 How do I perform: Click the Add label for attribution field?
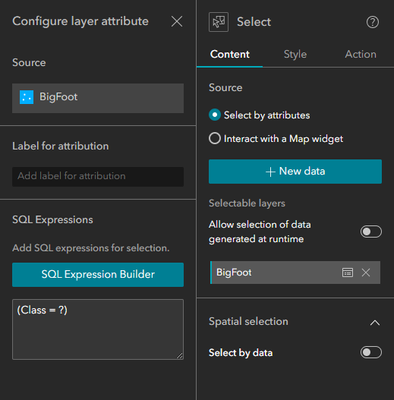tap(98, 176)
